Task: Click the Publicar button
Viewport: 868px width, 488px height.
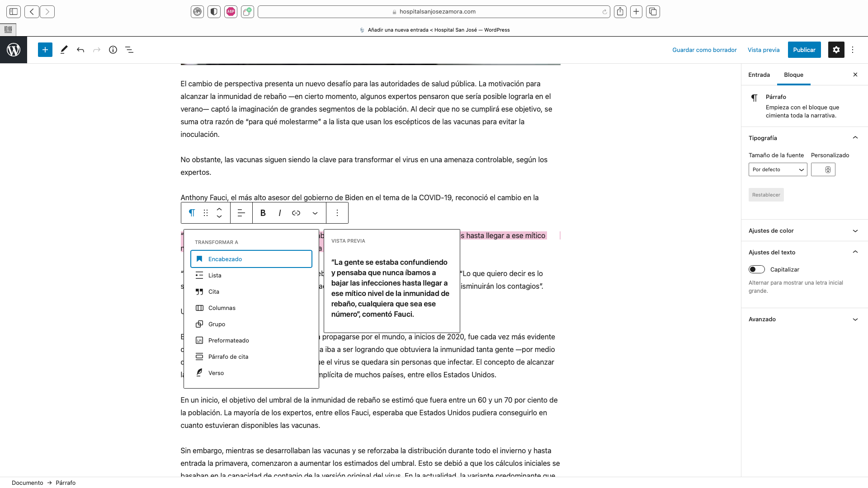Action: click(804, 50)
